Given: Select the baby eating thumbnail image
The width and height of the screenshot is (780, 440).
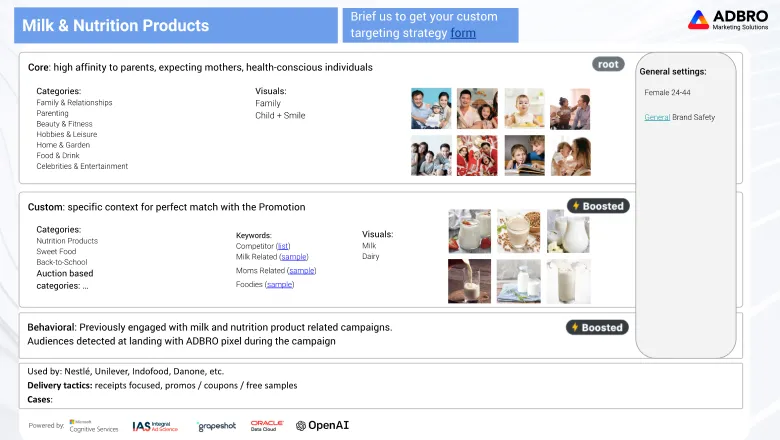Looking at the screenshot, I should [x=524, y=109].
